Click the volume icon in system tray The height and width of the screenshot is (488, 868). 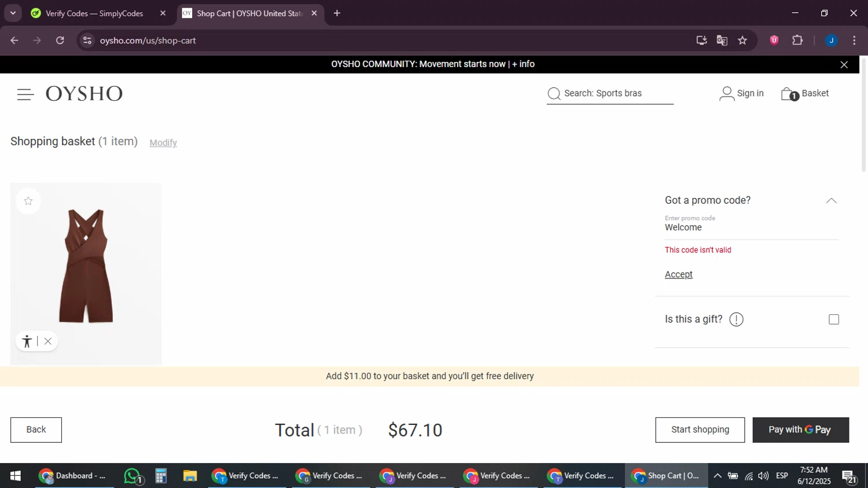click(x=763, y=476)
